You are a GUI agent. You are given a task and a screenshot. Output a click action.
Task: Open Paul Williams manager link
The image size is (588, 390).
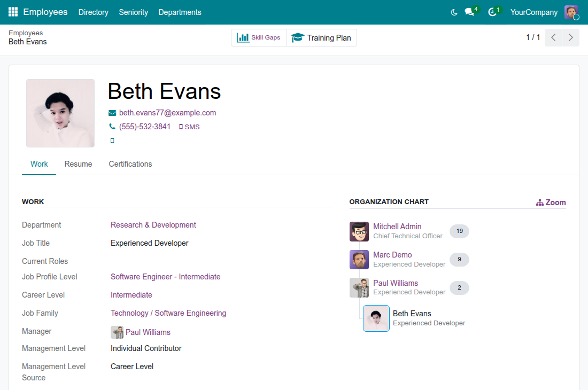tap(148, 332)
